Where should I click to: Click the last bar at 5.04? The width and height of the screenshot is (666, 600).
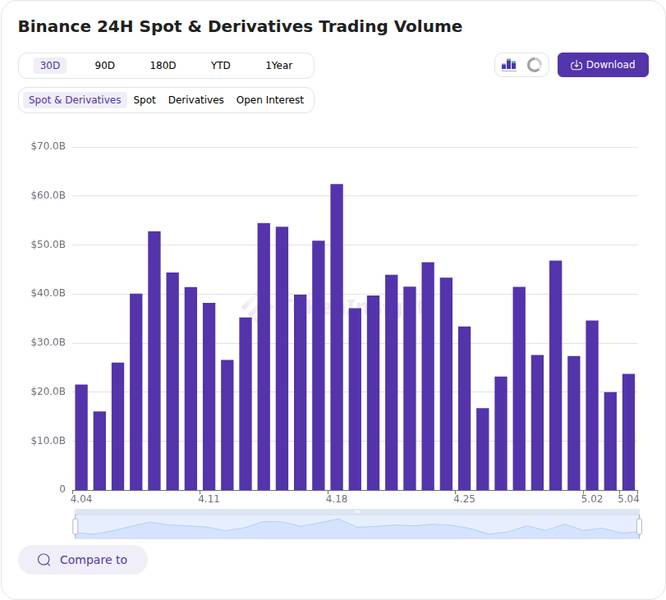point(629,432)
